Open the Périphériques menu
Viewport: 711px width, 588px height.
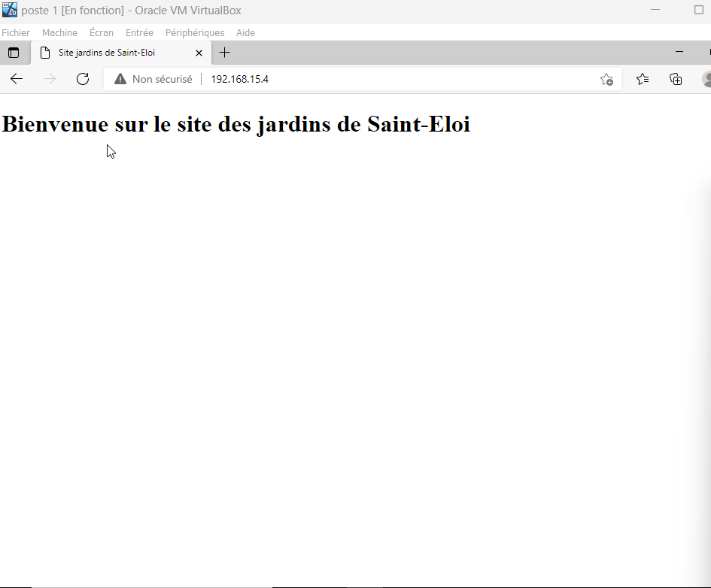(x=195, y=33)
